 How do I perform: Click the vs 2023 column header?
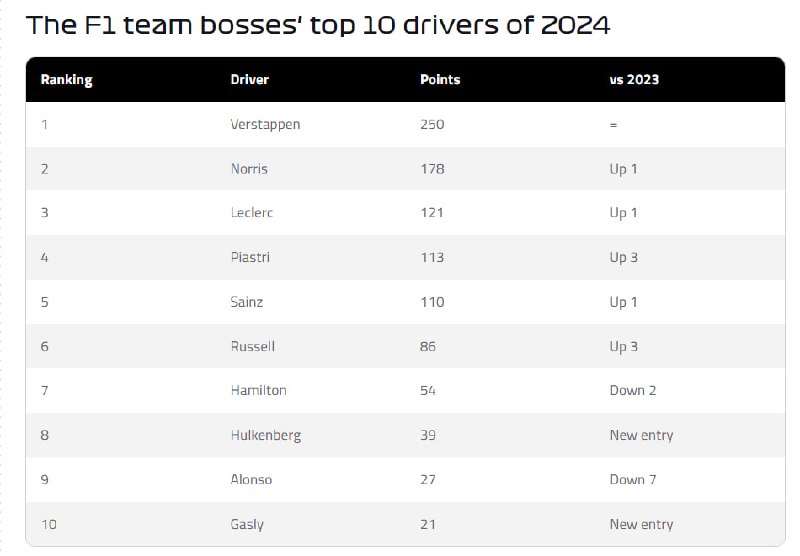point(634,80)
